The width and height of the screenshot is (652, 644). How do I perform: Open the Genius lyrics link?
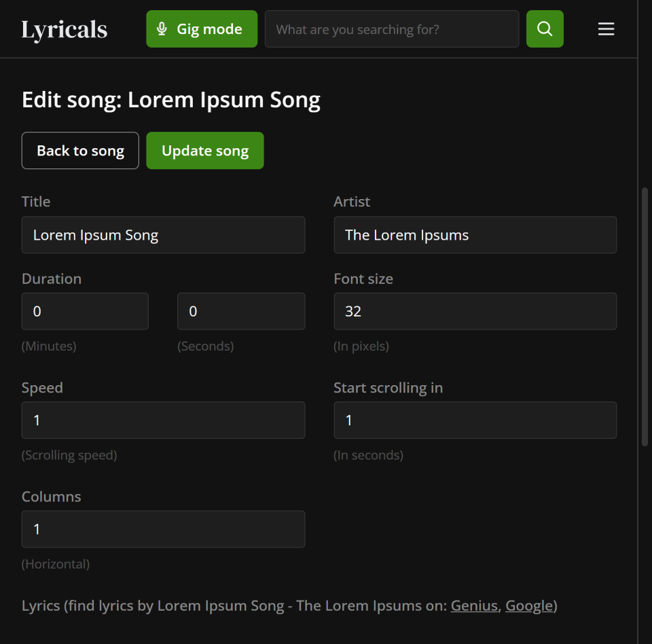point(474,605)
